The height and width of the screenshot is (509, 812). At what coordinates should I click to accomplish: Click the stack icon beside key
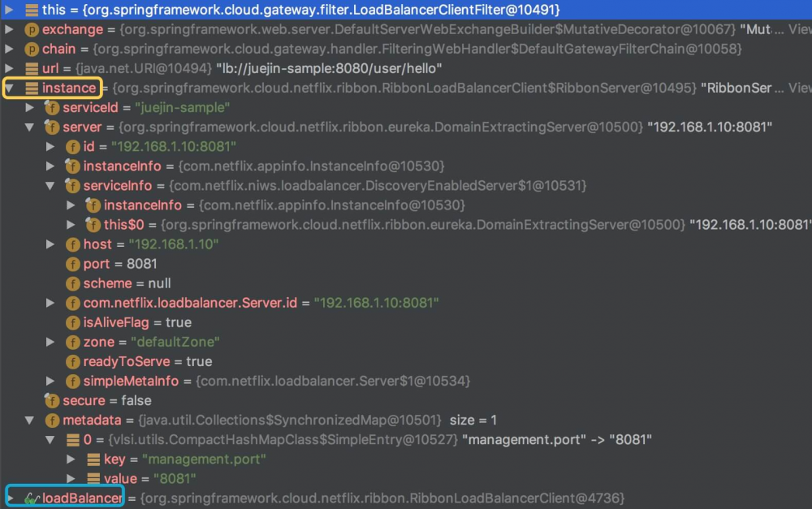93,459
